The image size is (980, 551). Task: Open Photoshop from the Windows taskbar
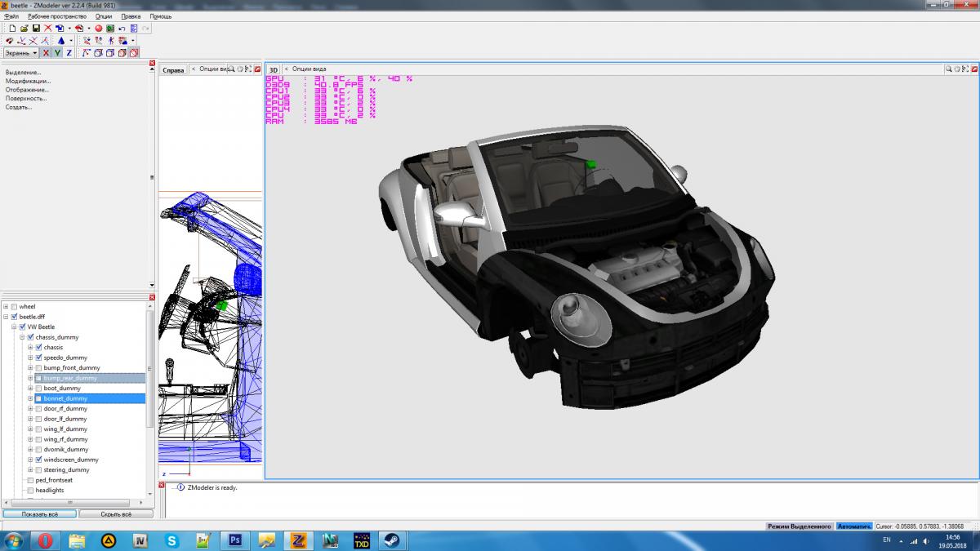coord(234,540)
